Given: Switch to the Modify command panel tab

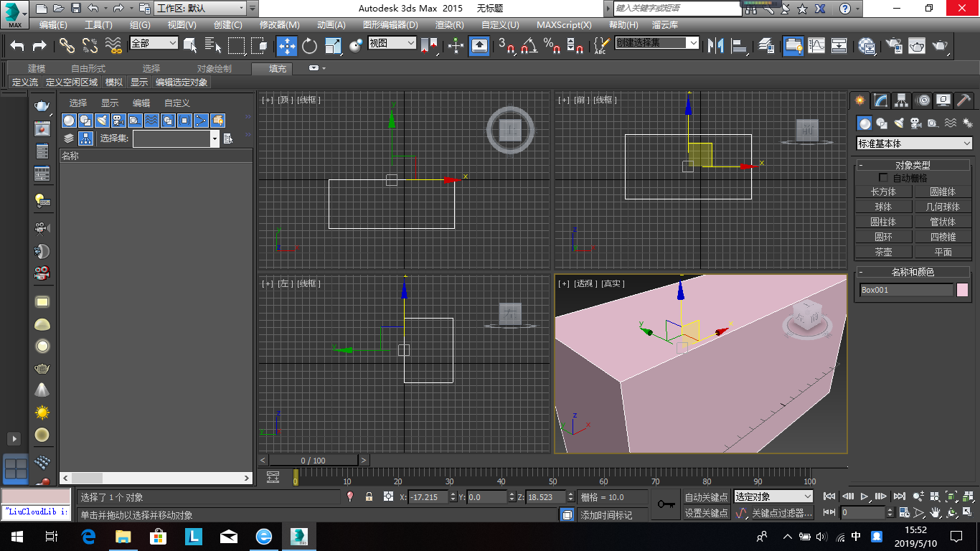Looking at the screenshot, I should click(881, 100).
